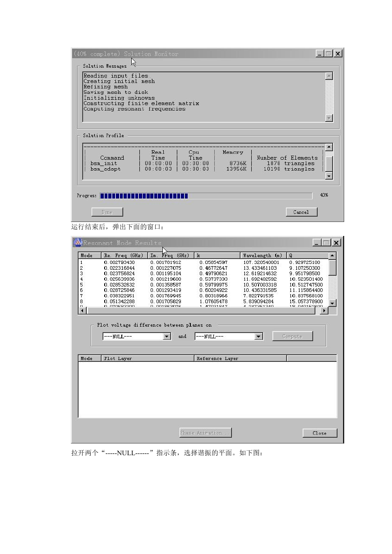Click the Solution Profile scroll down arrow
Viewport: 392px width, 554px height.
(329, 175)
